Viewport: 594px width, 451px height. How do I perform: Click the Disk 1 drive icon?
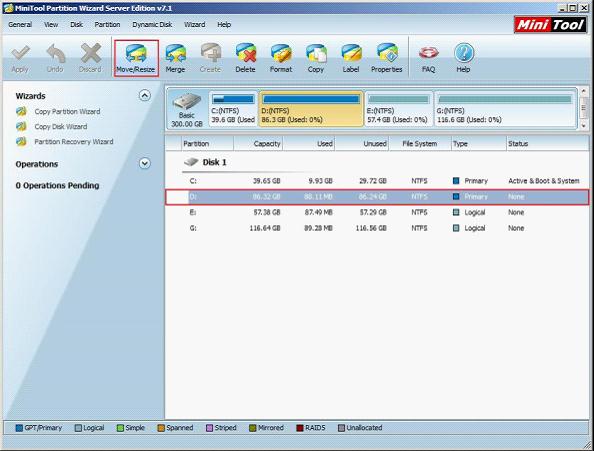point(191,162)
